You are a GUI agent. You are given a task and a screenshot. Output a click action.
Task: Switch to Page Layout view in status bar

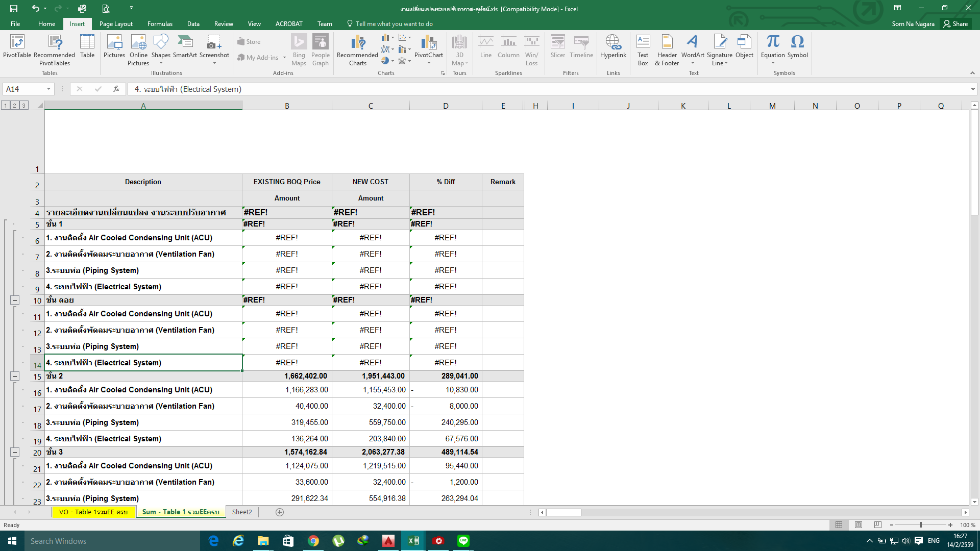859,525
